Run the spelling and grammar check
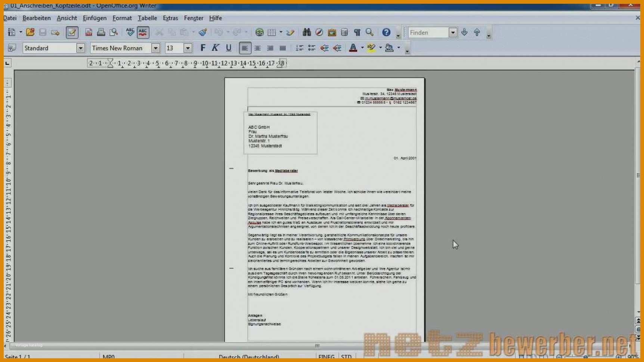 (x=130, y=32)
